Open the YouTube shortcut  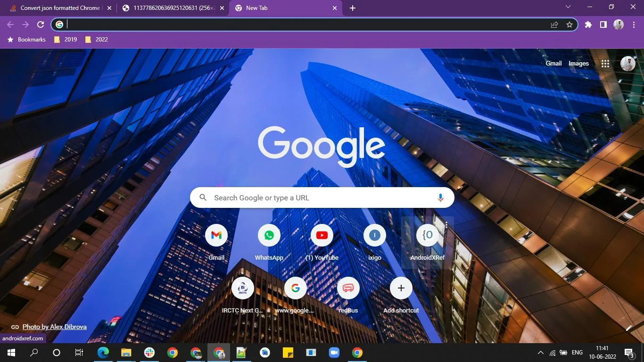[x=322, y=235]
